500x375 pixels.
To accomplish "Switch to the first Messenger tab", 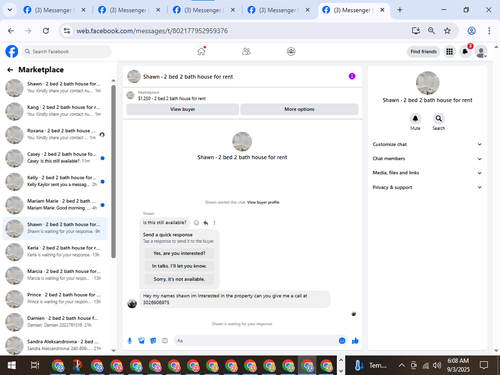I will tap(53, 10).
